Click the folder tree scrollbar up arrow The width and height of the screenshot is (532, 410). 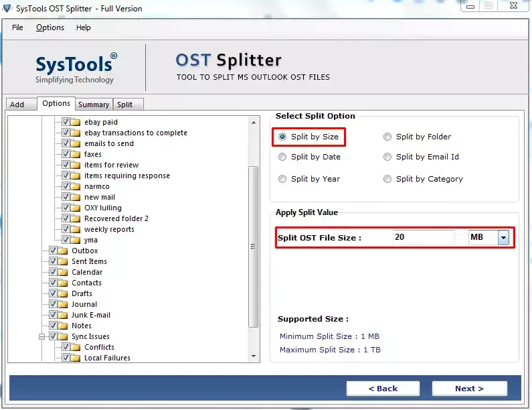pos(254,123)
